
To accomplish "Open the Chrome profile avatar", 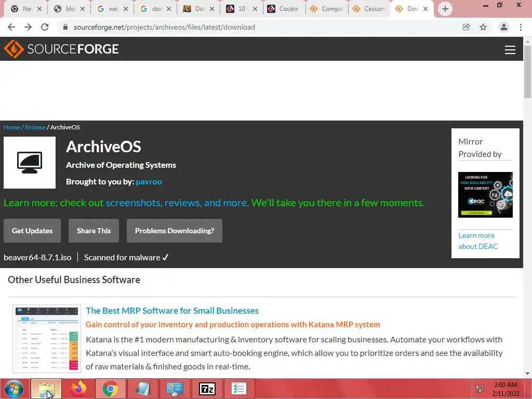I will 504,27.
